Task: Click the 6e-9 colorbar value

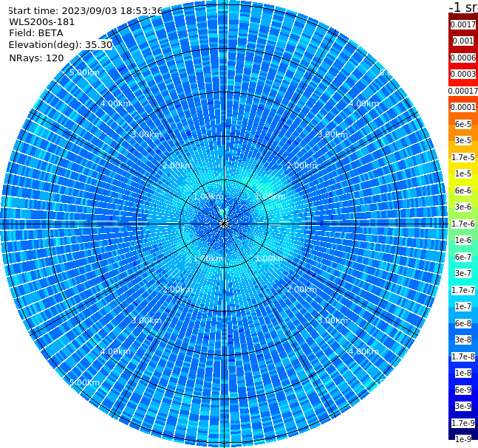Action: (x=463, y=390)
